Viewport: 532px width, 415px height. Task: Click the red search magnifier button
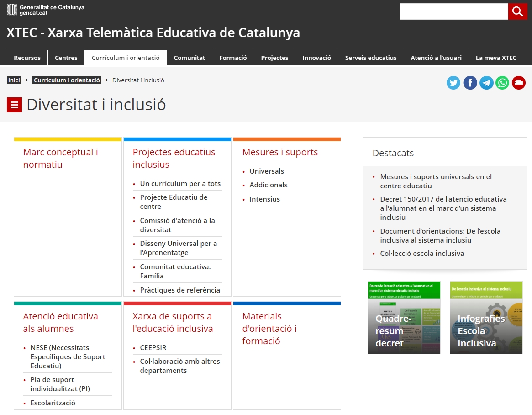518,11
